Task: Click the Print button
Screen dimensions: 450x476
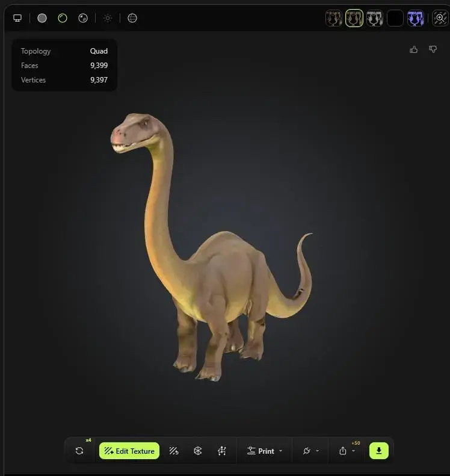Action: point(260,451)
